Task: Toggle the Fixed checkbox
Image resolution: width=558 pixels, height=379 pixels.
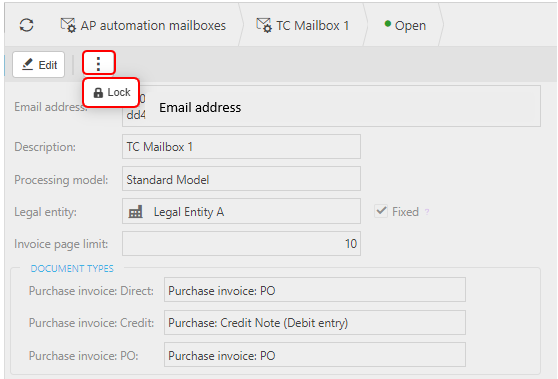Action: (381, 211)
